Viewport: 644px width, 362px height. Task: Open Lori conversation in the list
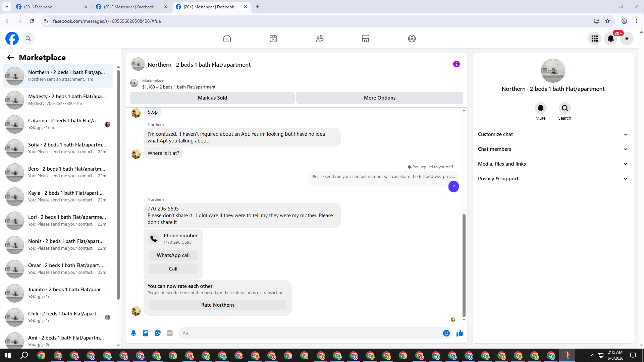[58, 221]
